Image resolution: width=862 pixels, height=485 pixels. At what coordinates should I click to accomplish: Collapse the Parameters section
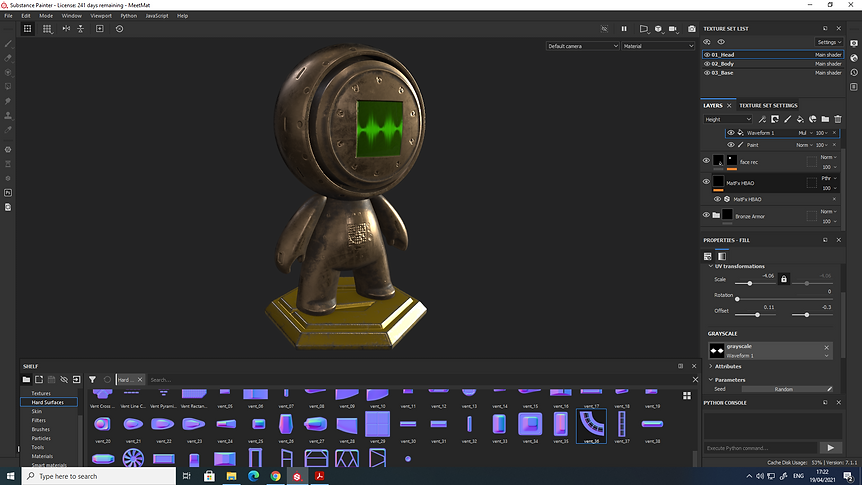711,379
